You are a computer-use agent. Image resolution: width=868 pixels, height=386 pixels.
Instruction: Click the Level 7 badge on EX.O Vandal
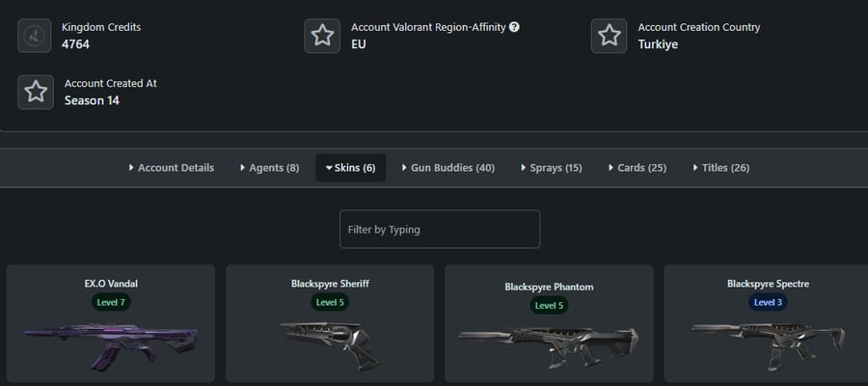[111, 302]
